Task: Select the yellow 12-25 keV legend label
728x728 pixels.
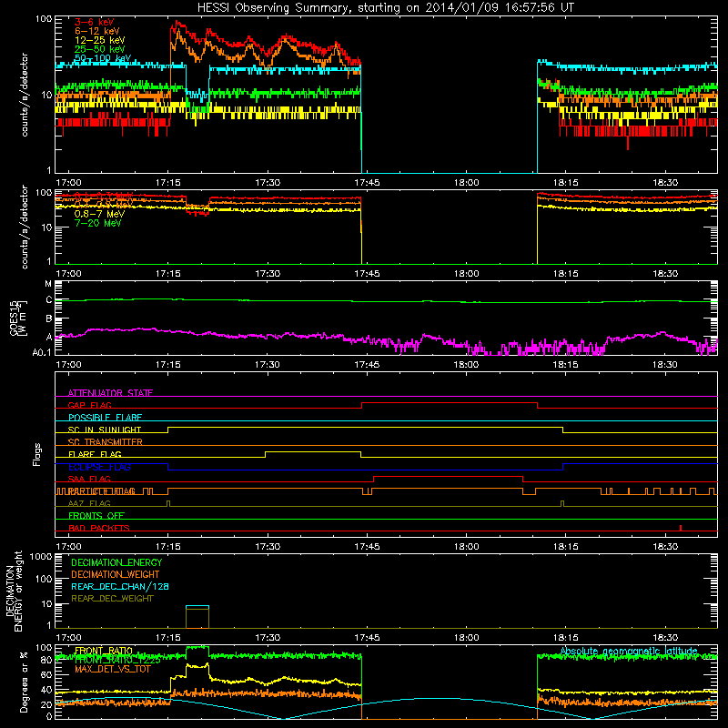Action: point(99,40)
